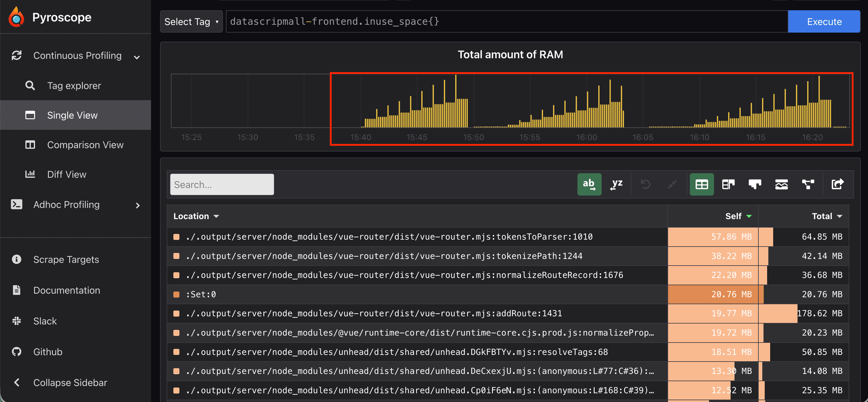The height and width of the screenshot is (402, 868).
Task: Click inside the Search field
Action: pyautogui.click(x=221, y=184)
